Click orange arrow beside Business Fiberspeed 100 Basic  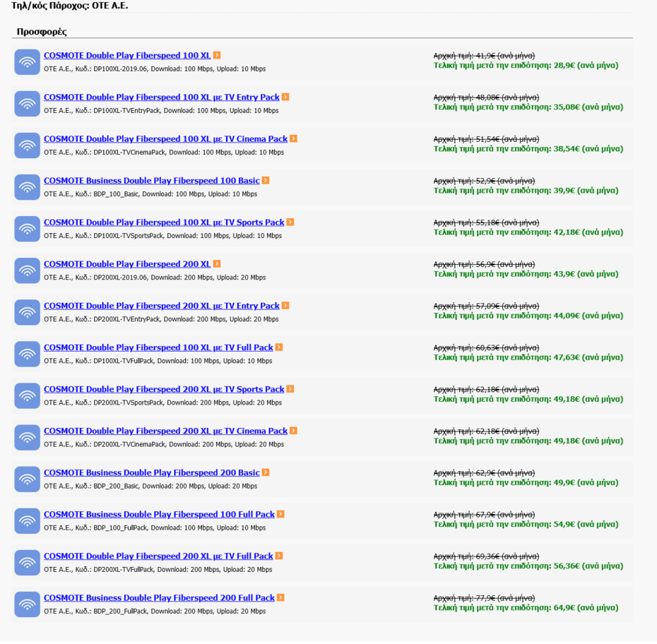(266, 181)
